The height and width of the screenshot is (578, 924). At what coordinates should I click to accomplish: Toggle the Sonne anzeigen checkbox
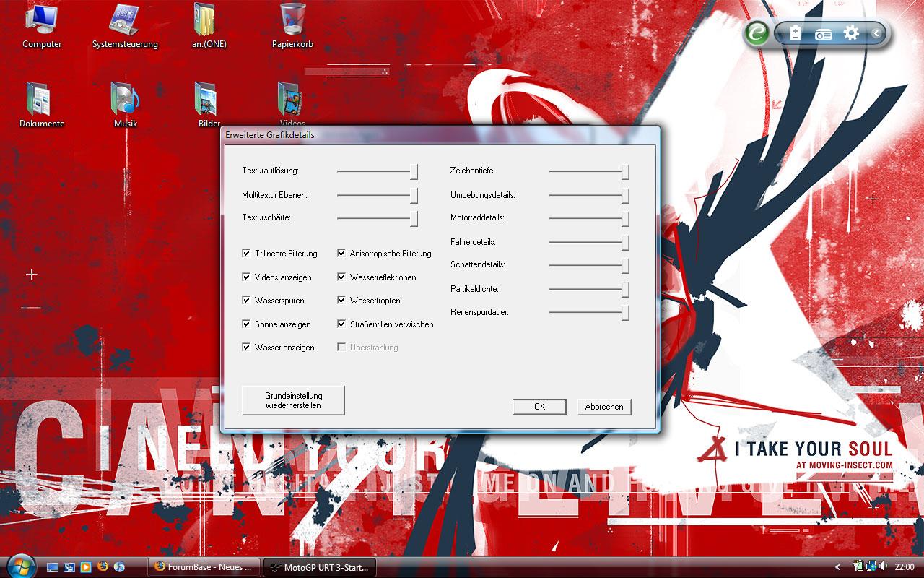pos(246,324)
